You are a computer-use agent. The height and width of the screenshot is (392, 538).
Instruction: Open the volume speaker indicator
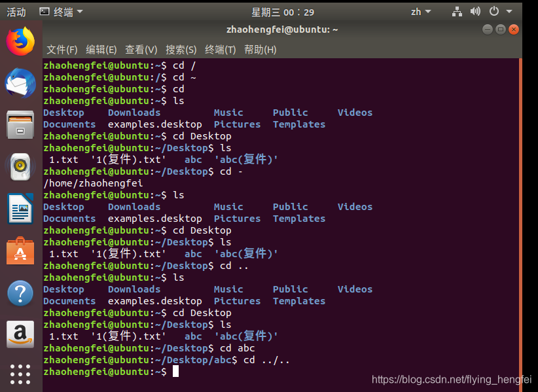click(475, 12)
